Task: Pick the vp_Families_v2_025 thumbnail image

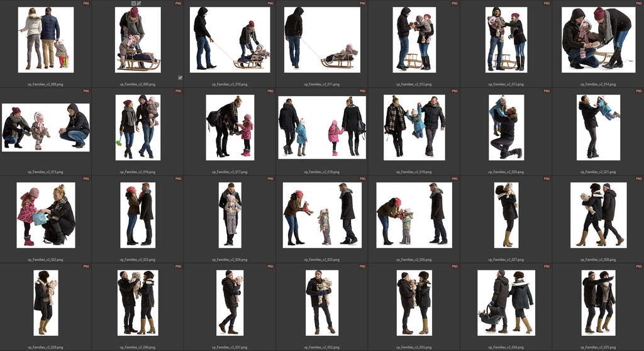Action: click(x=322, y=214)
